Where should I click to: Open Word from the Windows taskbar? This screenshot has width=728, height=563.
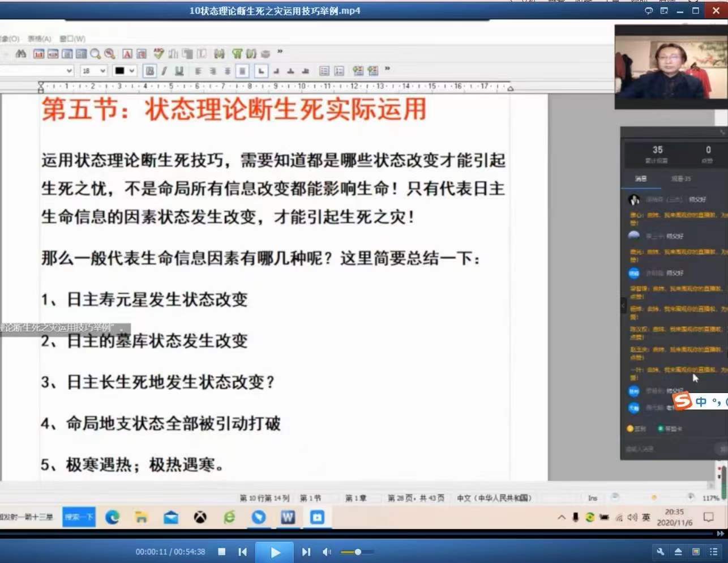[x=288, y=517]
